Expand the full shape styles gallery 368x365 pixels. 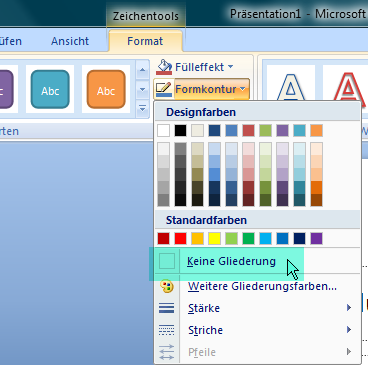point(143,108)
